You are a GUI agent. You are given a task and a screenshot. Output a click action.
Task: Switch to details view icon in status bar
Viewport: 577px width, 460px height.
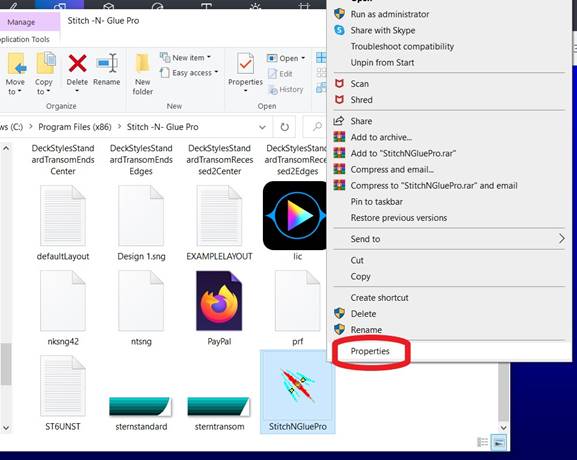(x=482, y=442)
